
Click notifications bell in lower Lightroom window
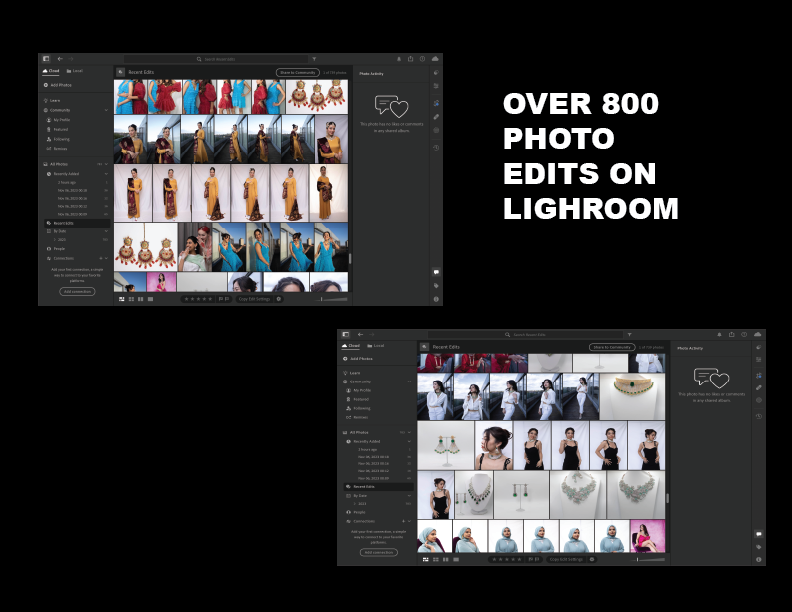click(720, 334)
